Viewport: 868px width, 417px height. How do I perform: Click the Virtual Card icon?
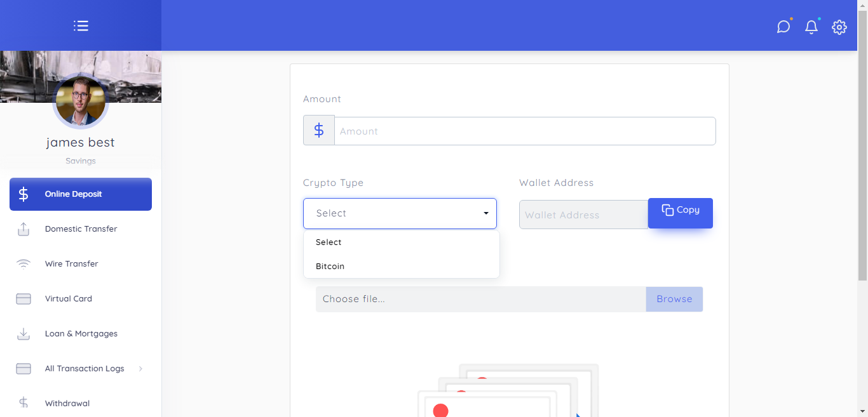(24, 299)
